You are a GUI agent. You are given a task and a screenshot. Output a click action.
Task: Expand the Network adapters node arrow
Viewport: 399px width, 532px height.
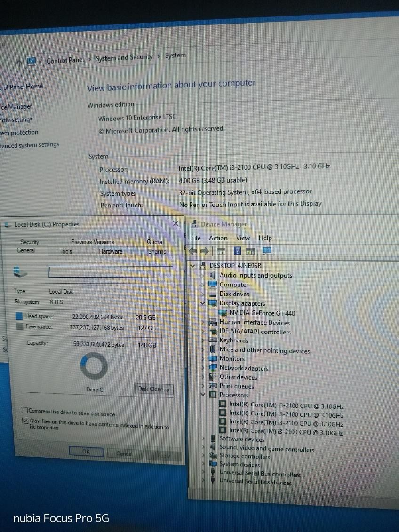(203, 368)
